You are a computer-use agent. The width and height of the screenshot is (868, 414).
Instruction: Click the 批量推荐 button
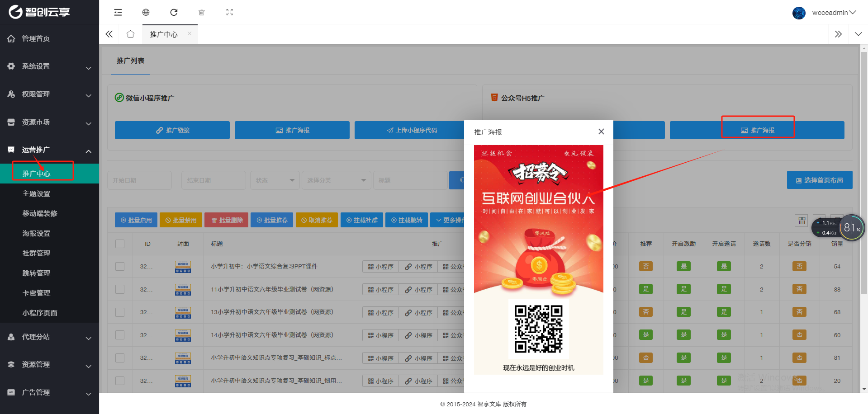[x=272, y=220]
